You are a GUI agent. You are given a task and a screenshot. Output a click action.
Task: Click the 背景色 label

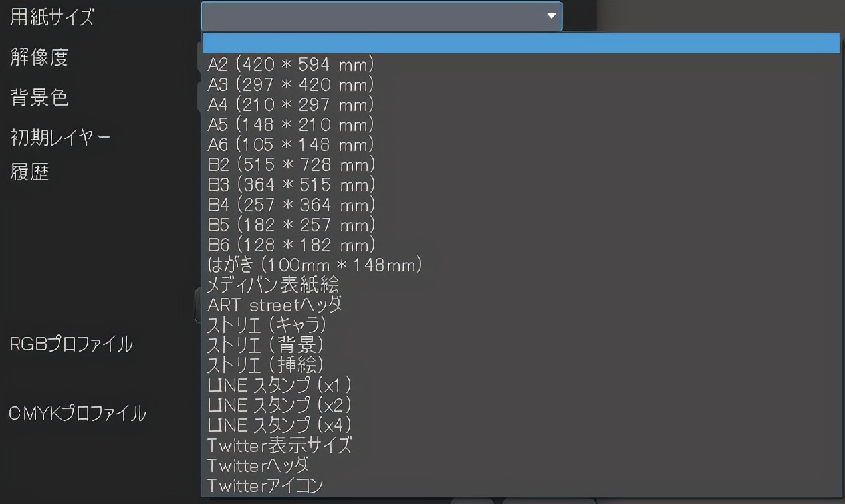coord(39,98)
